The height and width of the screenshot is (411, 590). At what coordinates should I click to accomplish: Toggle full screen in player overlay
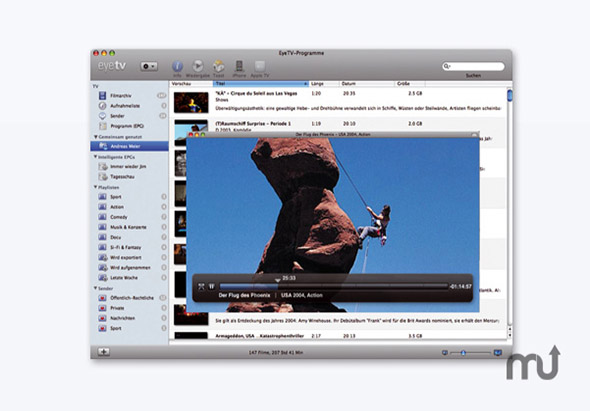[201, 286]
